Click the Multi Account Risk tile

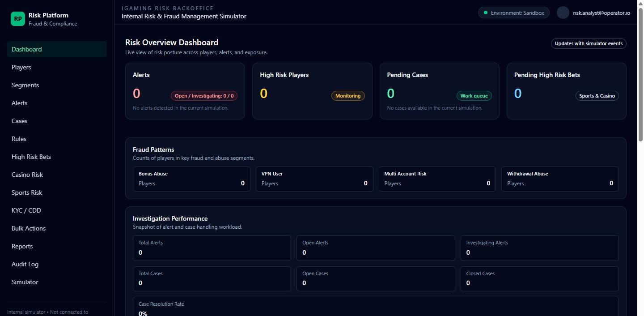click(437, 179)
